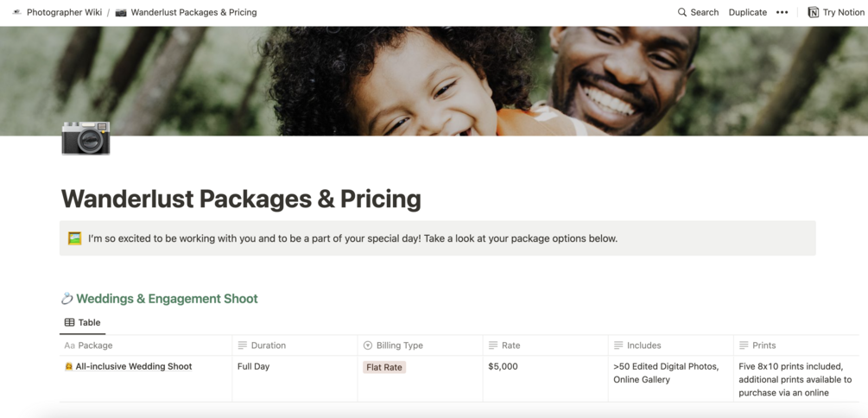Viewport: 868px width, 418px height.
Task: Click the Duplicate button
Action: point(747,12)
